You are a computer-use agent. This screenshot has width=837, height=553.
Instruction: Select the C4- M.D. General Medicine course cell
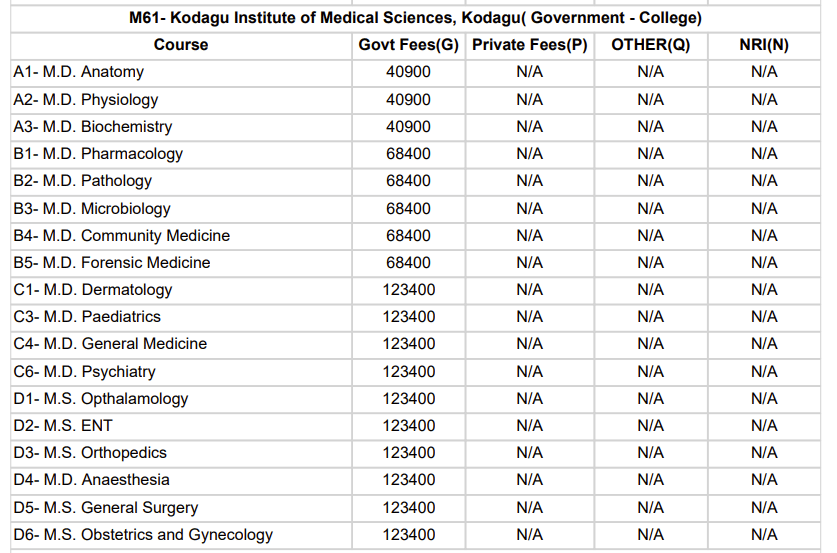[x=110, y=344]
